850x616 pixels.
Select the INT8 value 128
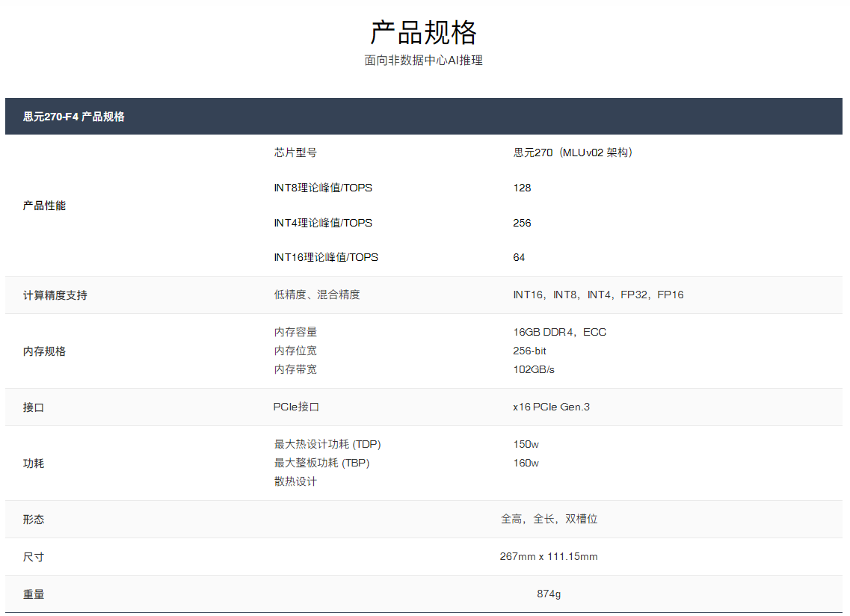click(x=522, y=188)
